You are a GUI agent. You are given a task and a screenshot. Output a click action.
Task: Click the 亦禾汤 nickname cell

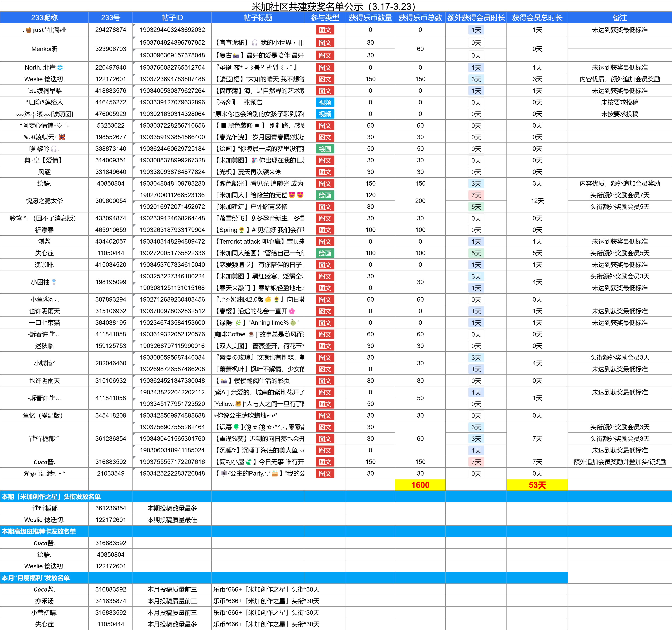tap(44, 601)
